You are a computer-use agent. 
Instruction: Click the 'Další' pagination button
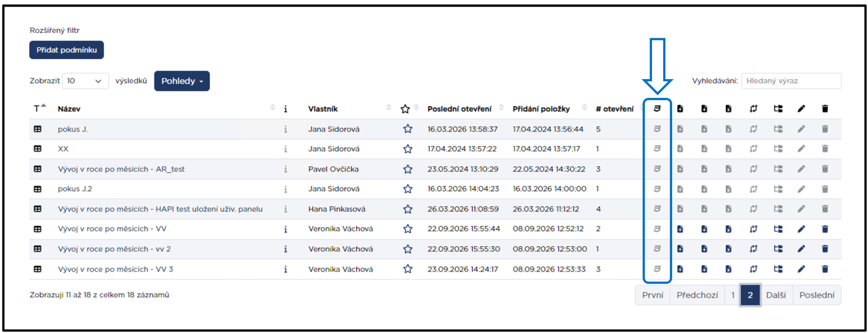tap(776, 295)
